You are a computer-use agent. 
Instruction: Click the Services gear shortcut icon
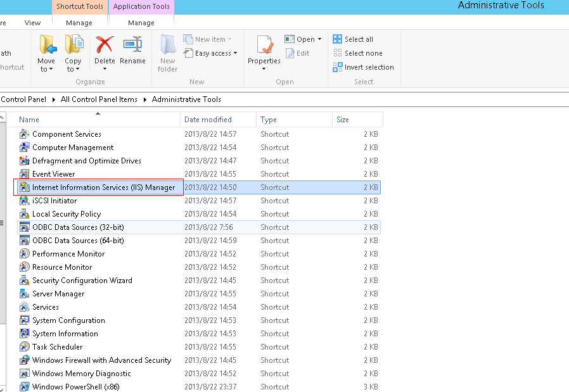[x=24, y=307]
